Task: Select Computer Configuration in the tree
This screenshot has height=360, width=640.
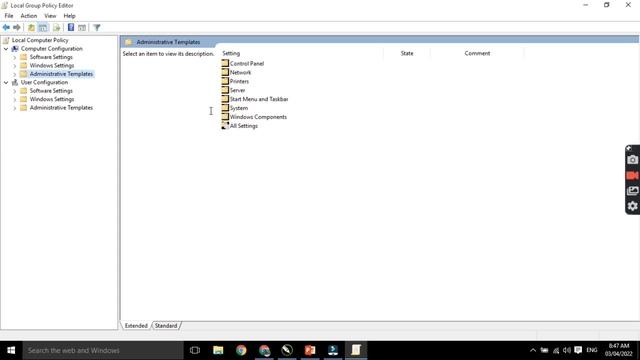Action: click(x=51, y=49)
